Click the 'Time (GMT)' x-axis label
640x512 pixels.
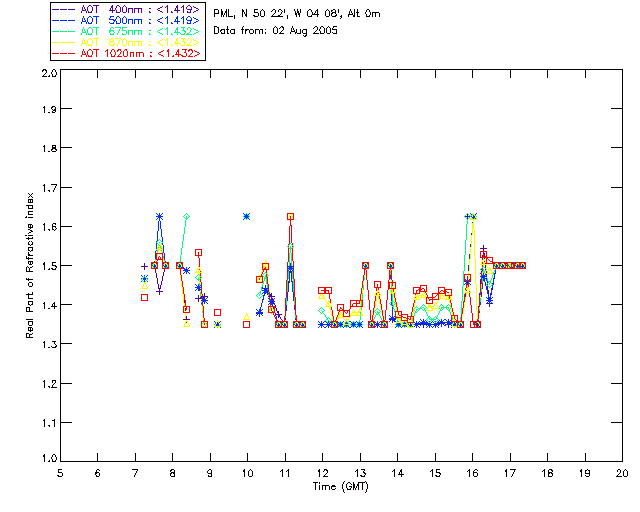point(340,486)
